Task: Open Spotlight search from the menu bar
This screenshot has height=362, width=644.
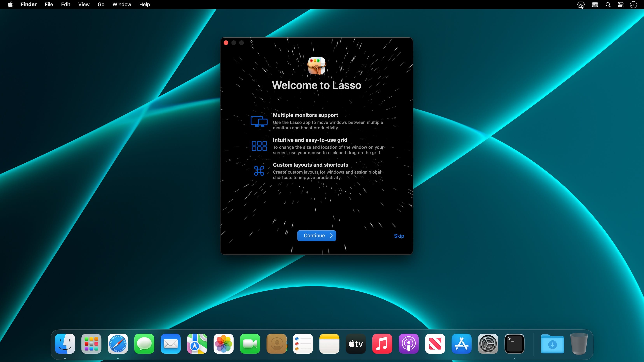Action: (608, 4)
